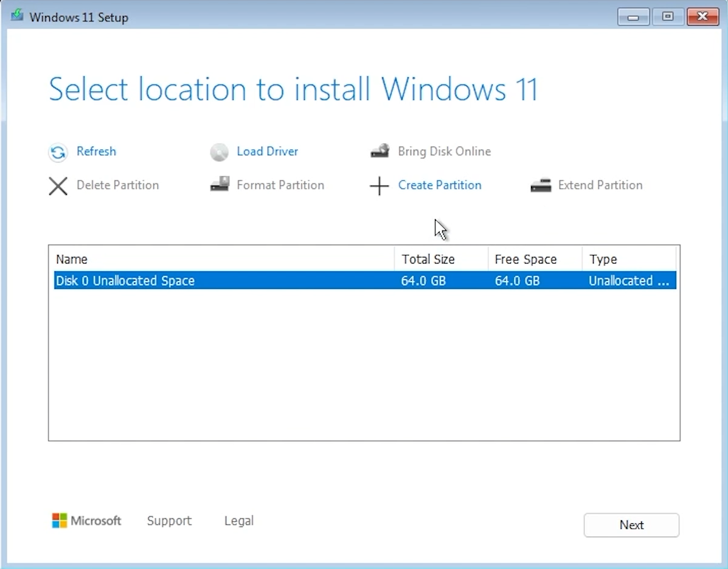Click the Name column header
Viewport: 728px width, 569px height.
click(72, 259)
